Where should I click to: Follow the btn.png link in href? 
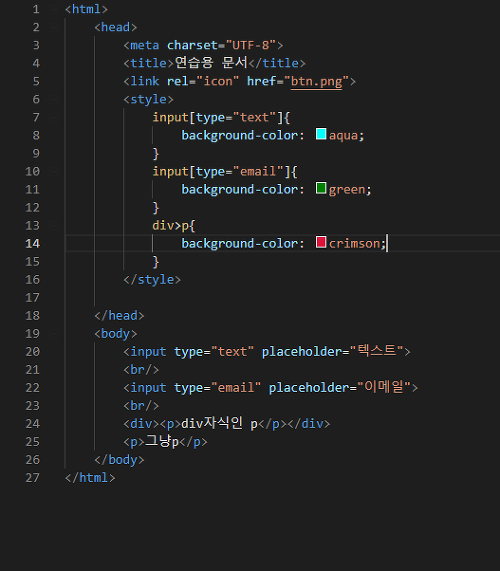(x=316, y=81)
